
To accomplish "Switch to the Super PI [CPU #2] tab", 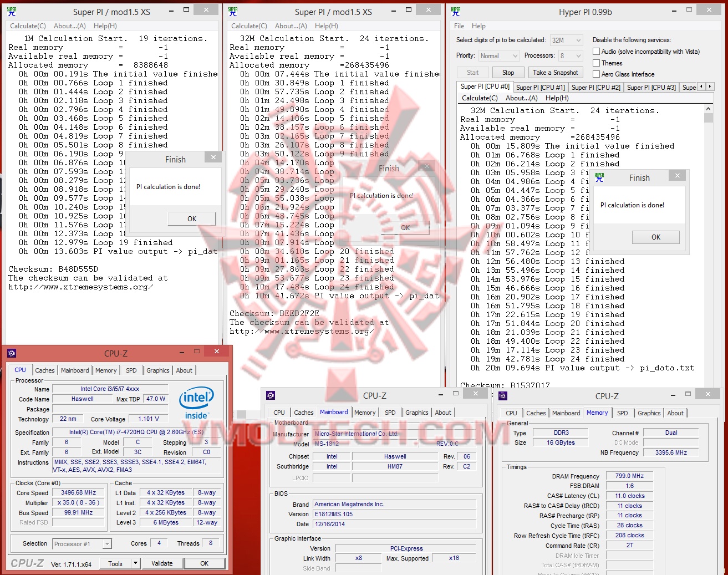I will point(596,87).
